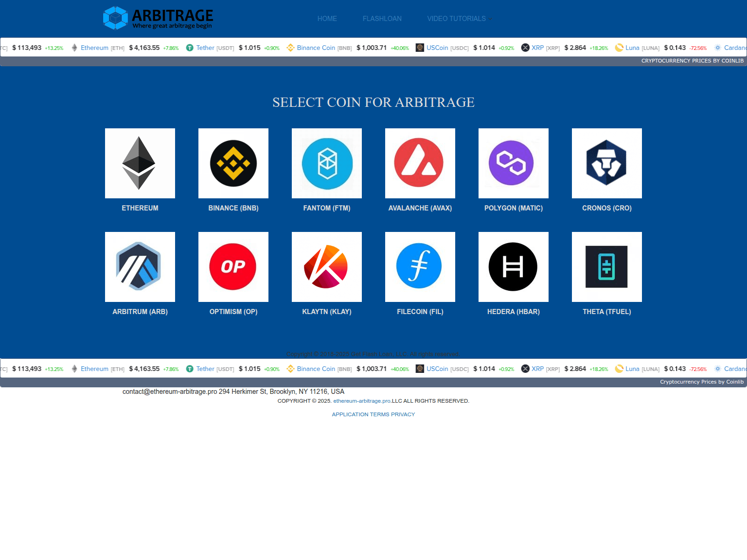Viewport: 747px width, 560px height.
Task: Click the BINANCE (BNB) label
Action: [x=233, y=208]
